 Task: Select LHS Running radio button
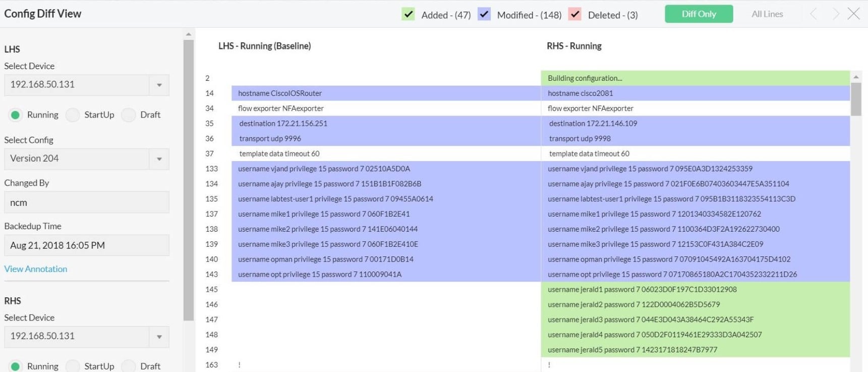[15, 115]
